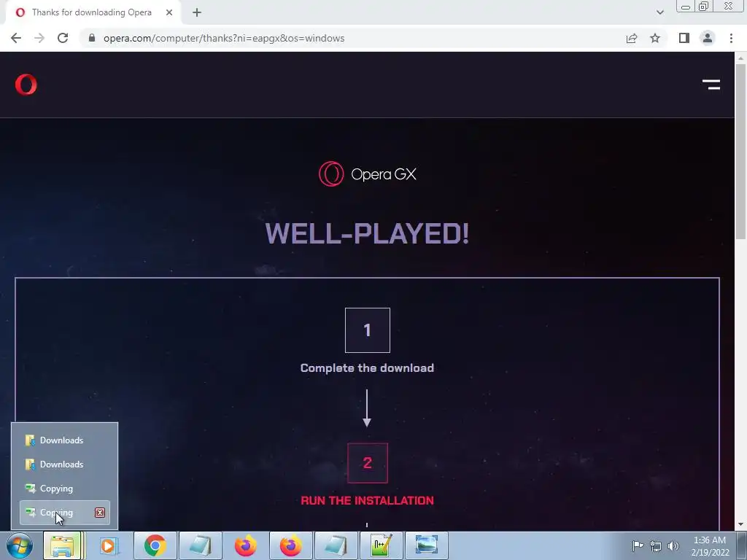Open the browser side panel
The width and height of the screenshot is (747, 560).
point(684,38)
